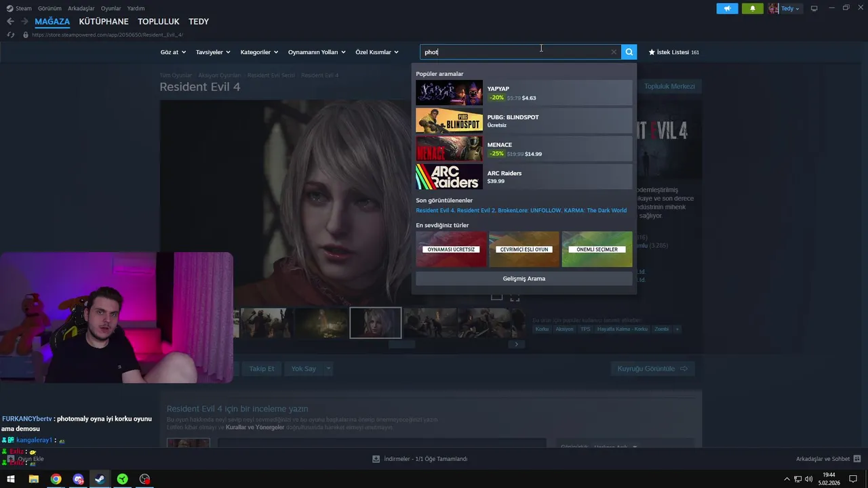
Task: Click the Steam taskbar icon
Action: click(x=100, y=479)
